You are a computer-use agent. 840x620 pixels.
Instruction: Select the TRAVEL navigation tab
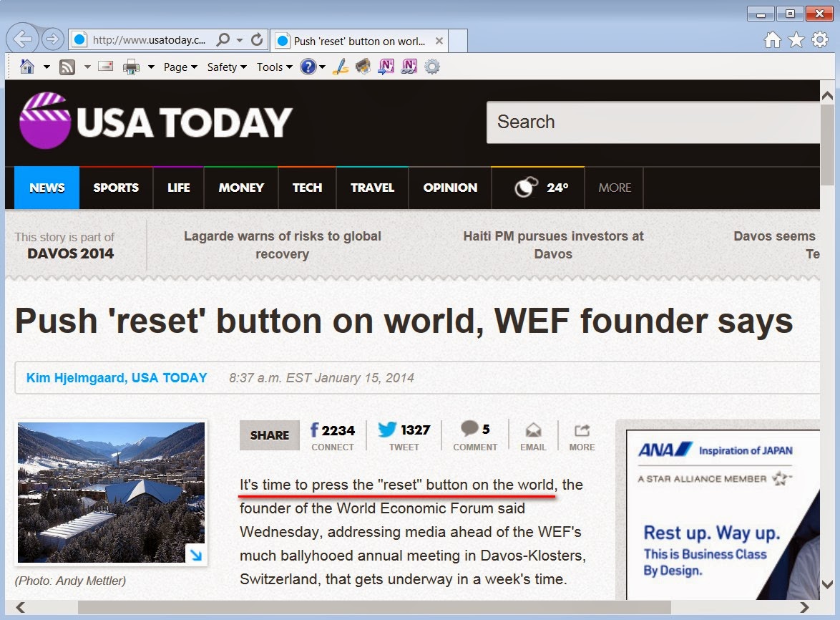coord(372,188)
